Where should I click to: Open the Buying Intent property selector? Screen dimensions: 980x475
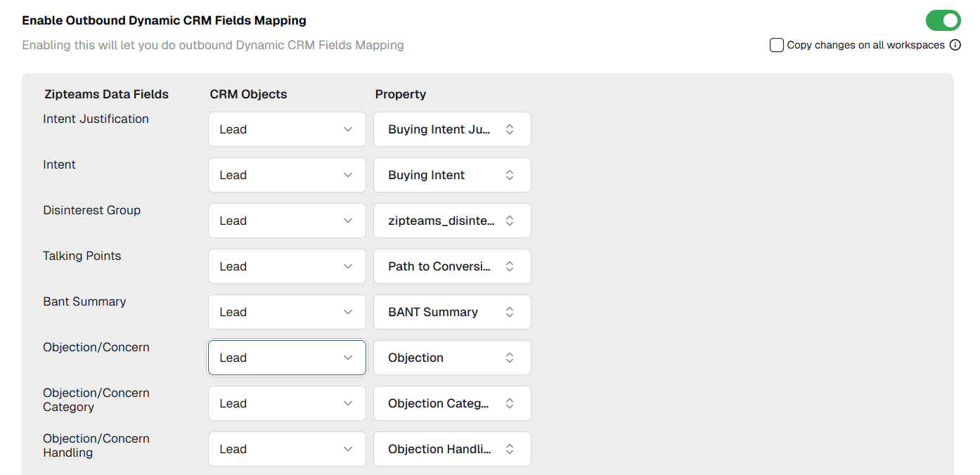452,175
